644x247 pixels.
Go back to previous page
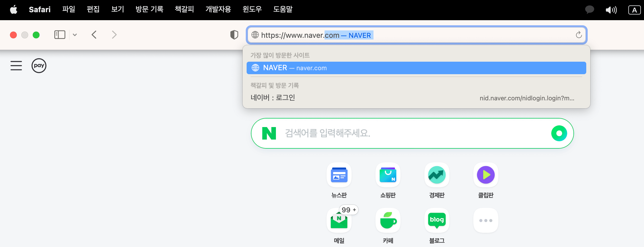[x=94, y=35]
